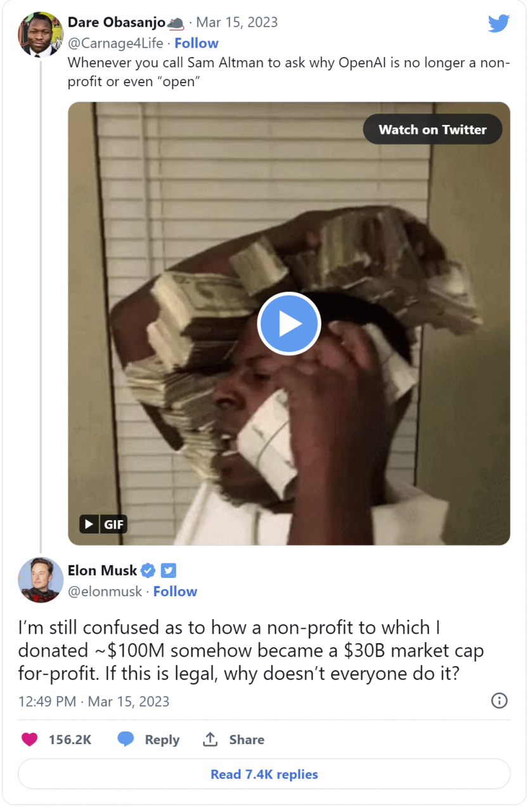Click the Twitter badge next to Elon Musk
The height and width of the screenshot is (812, 530).
[168, 570]
